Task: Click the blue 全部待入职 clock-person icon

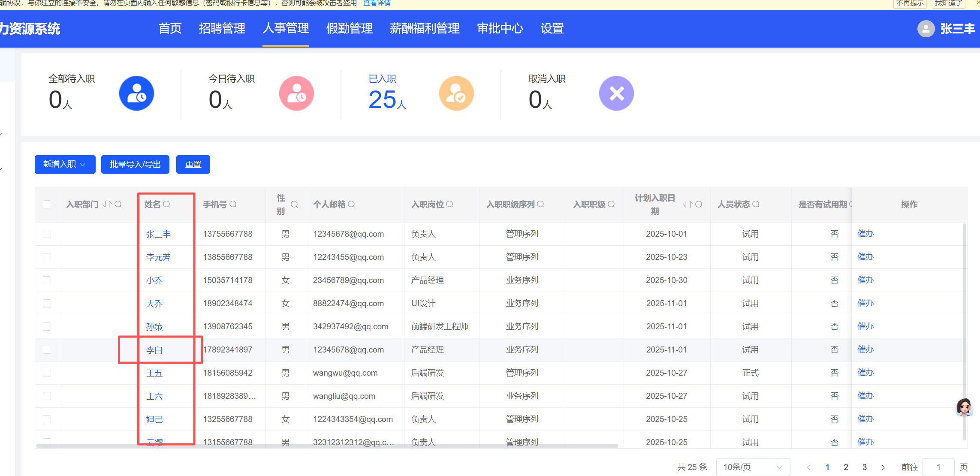Action: coord(136,93)
